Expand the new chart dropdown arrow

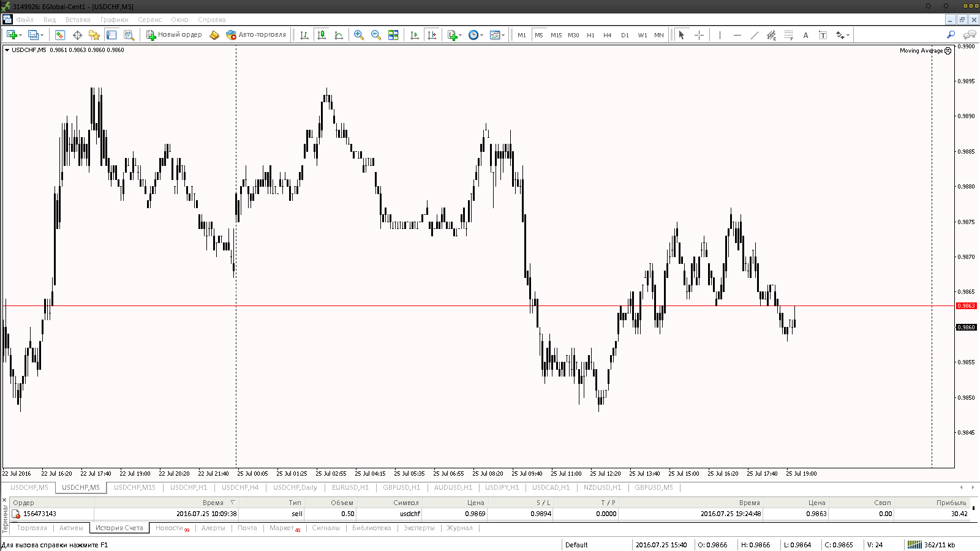coord(20,35)
